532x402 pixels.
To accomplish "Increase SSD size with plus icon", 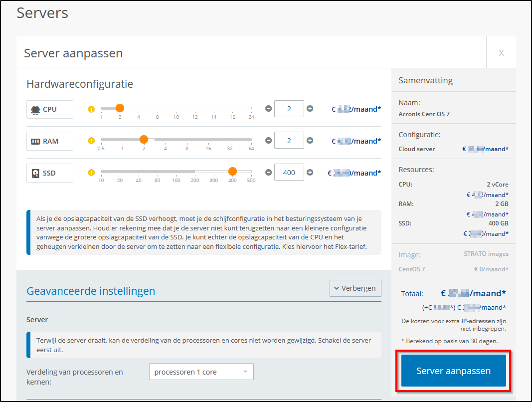I will pos(310,172).
